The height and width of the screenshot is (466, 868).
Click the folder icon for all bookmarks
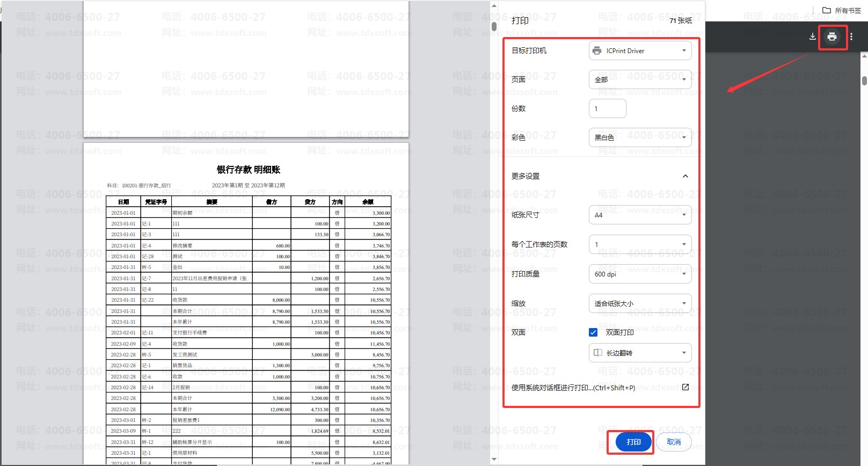click(x=827, y=10)
